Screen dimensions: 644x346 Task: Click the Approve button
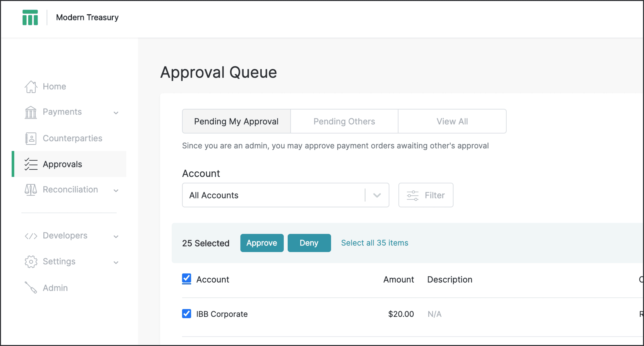[262, 243]
